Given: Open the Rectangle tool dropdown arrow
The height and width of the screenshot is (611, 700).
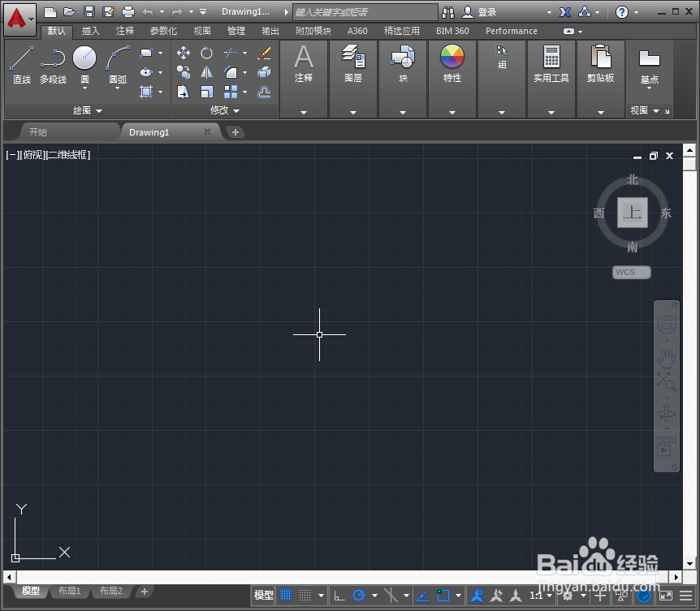Looking at the screenshot, I should click(160, 53).
